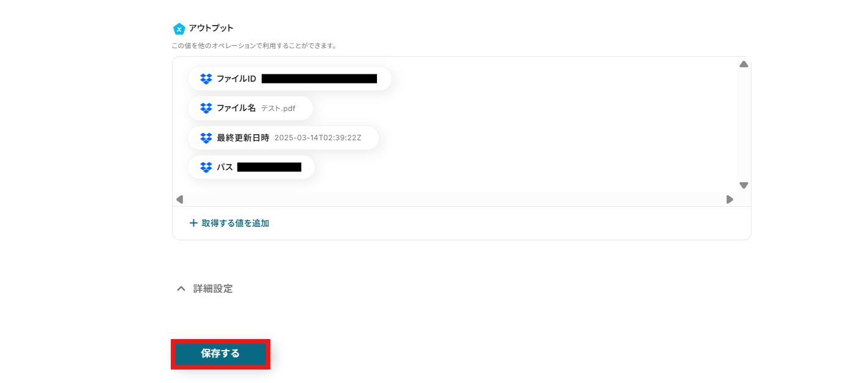
Task: Click the Dropbox icon beside パス
Action: pyautogui.click(x=206, y=167)
